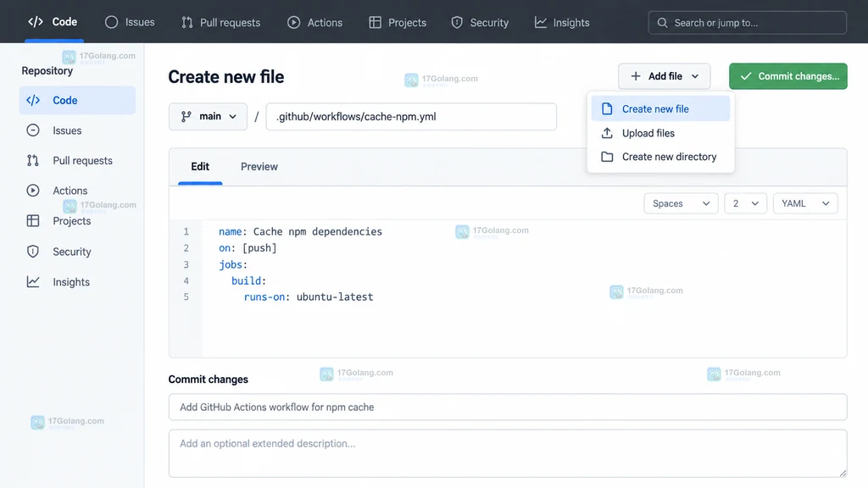Click the commit message summary field
The height and width of the screenshot is (488, 868).
[508, 408]
